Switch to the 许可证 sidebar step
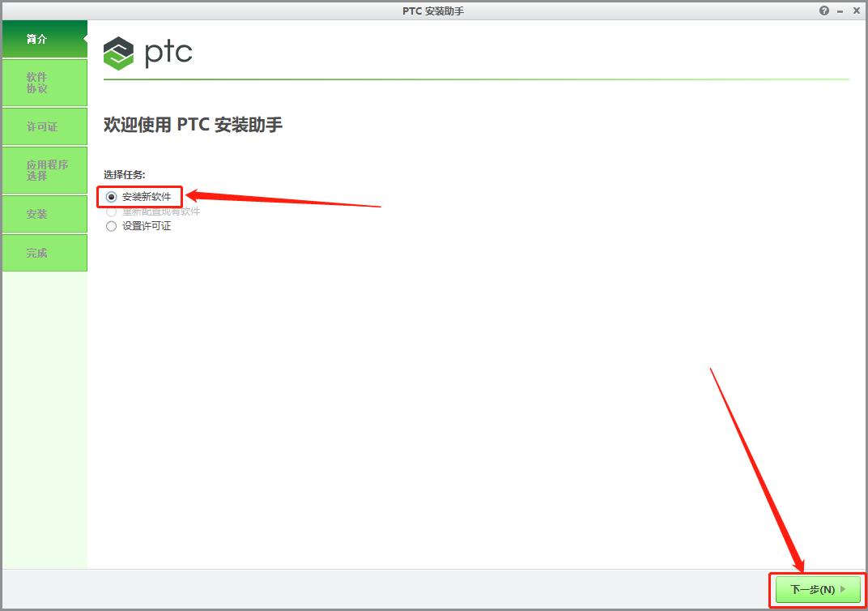 (x=45, y=126)
